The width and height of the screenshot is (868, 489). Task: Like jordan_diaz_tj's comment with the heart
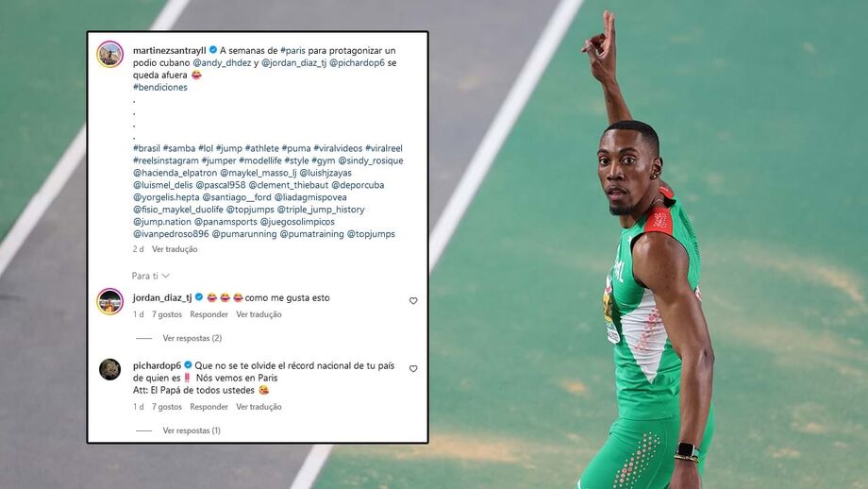pos(413,301)
